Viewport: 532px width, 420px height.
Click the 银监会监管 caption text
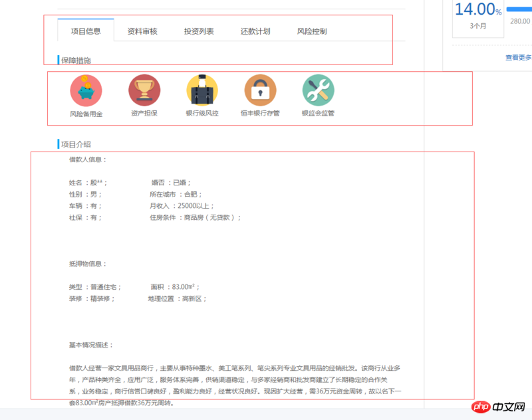coord(319,113)
